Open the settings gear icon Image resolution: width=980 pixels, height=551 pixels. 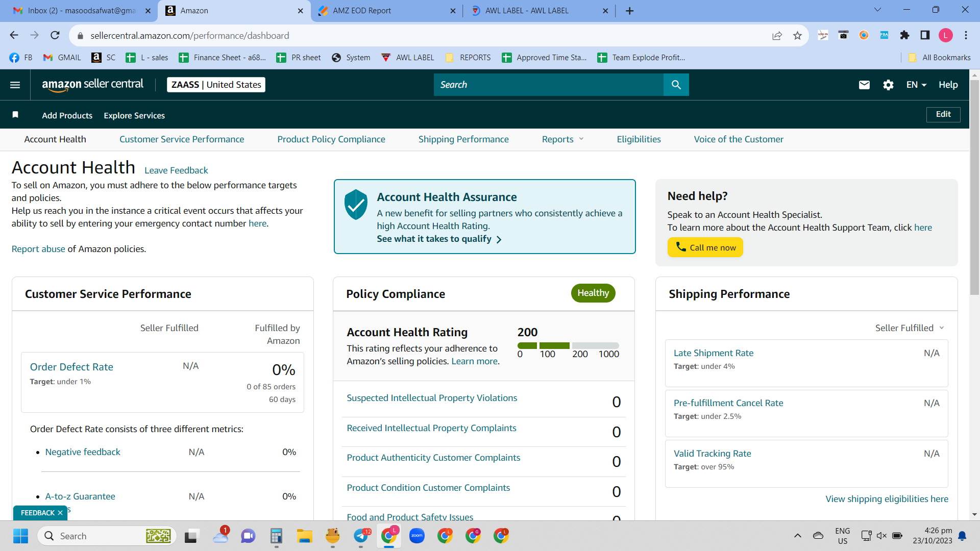888,85
